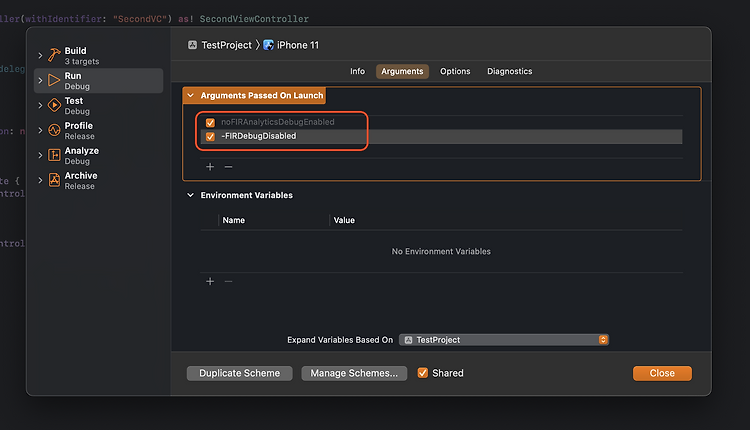Select the Build 3 targets action
This screenshot has width=750, height=430.
coord(99,55)
